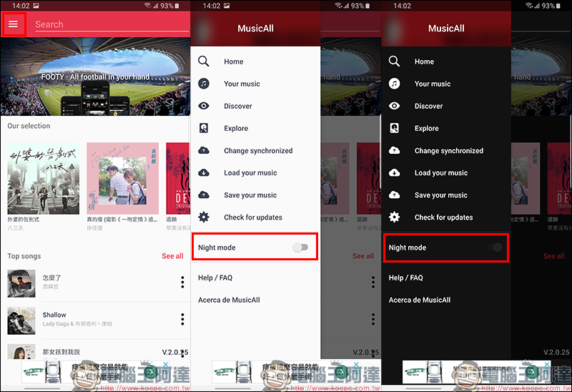Image resolution: width=572 pixels, height=392 pixels.
Task: Tap the MusicAll header in dark menu
Action: [446, 29]
